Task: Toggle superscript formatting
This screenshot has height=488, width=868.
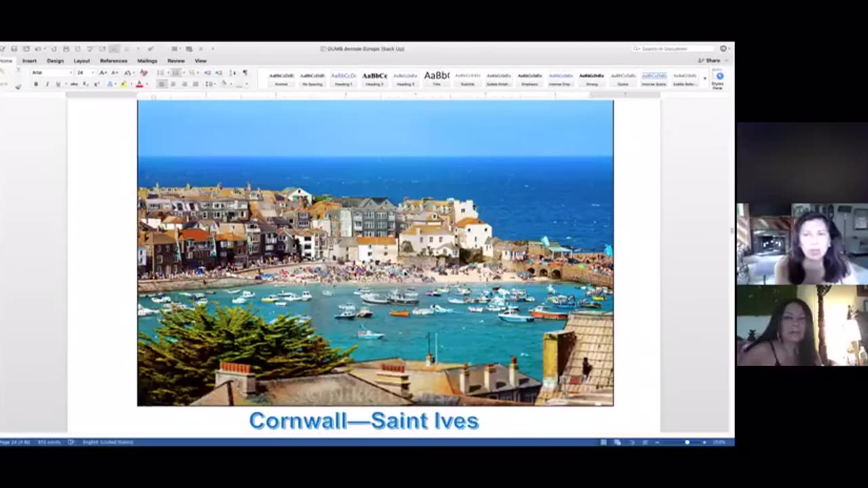Action: coord(97,84)
